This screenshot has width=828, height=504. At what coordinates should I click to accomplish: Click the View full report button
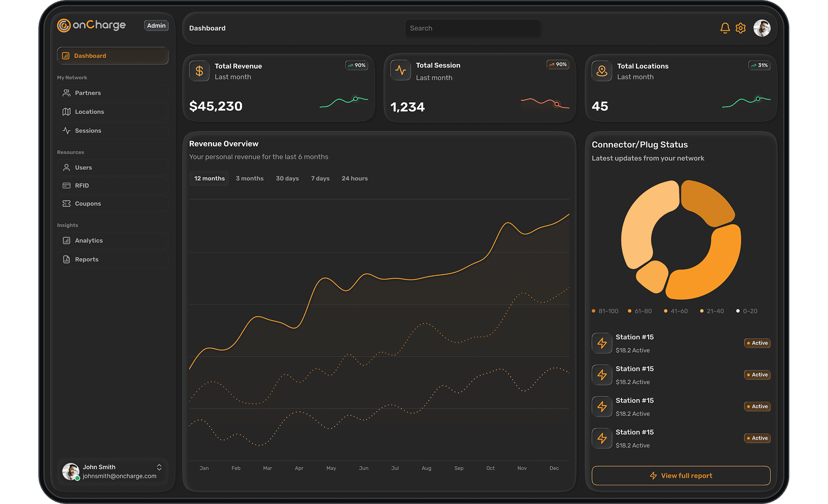pos(681,475)
